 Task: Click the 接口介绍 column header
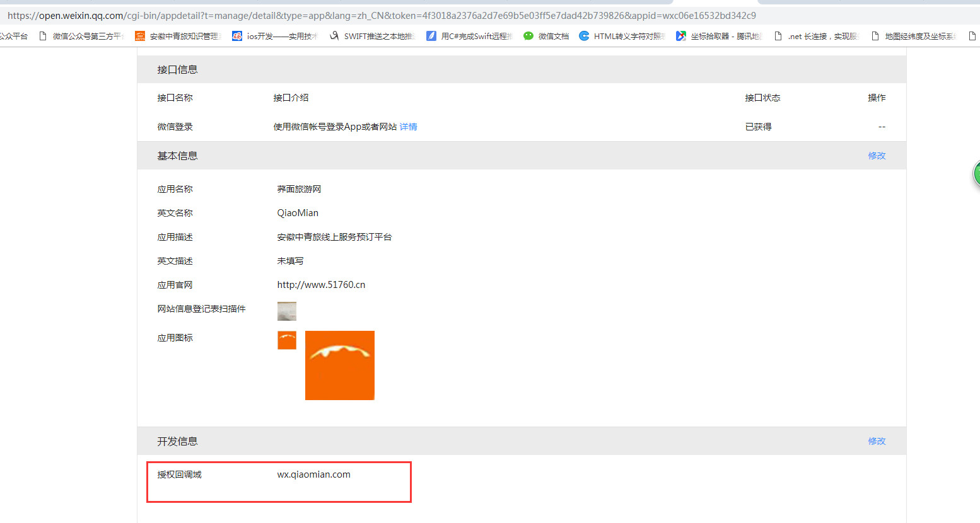(291, 98)
